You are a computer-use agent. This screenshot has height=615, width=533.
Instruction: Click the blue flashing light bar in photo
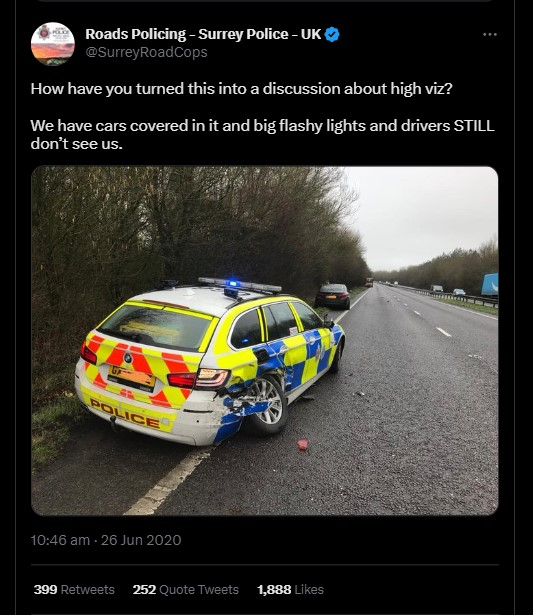click(x=239, y=285)
